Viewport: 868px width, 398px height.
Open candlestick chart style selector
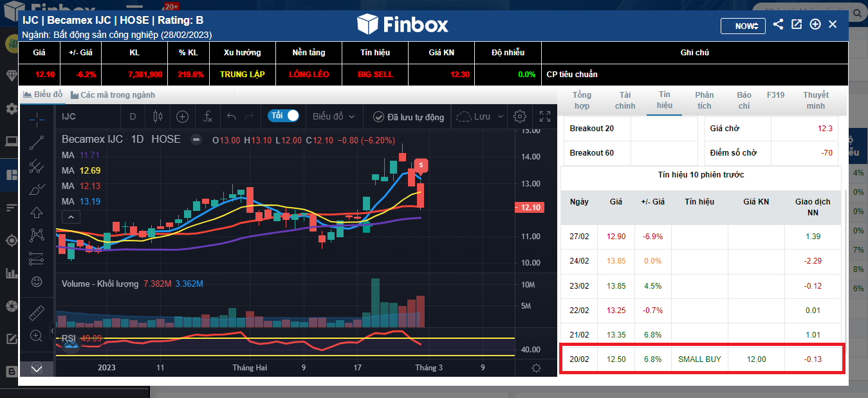pos(158,116)
